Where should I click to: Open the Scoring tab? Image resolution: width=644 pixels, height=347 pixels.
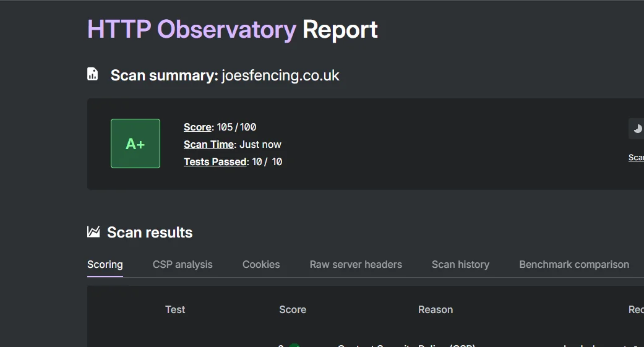pyautogui.click(x=105, y=265)
